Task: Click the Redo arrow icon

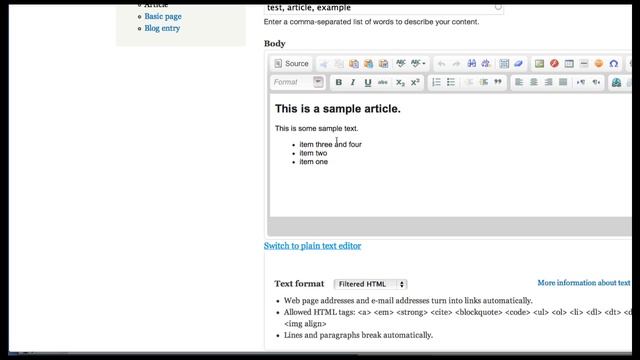Action: 456,64
